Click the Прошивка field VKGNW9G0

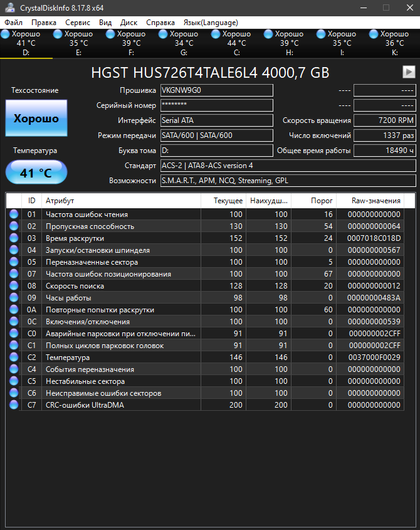(x=217, y=90)
